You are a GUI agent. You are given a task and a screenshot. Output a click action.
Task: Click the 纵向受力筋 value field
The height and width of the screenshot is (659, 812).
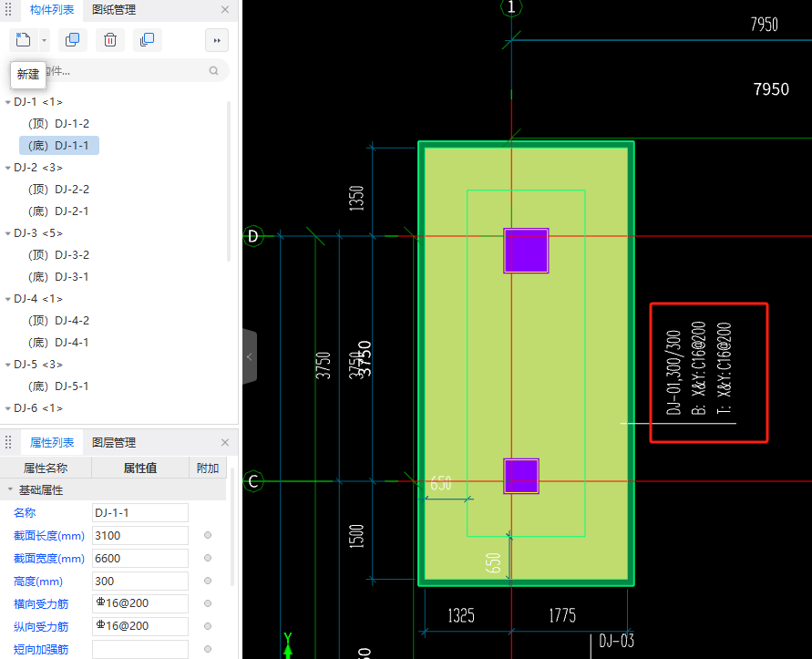(x=140, y=627)
